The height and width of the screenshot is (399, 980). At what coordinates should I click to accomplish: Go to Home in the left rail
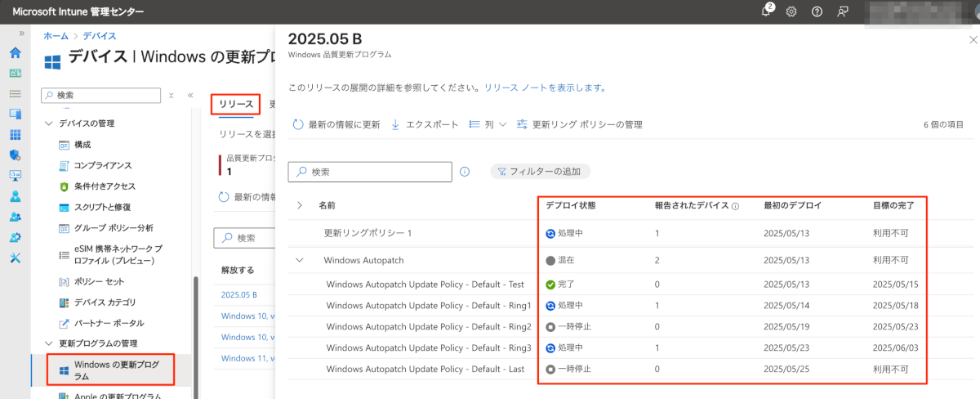click(x=15, y=52)
